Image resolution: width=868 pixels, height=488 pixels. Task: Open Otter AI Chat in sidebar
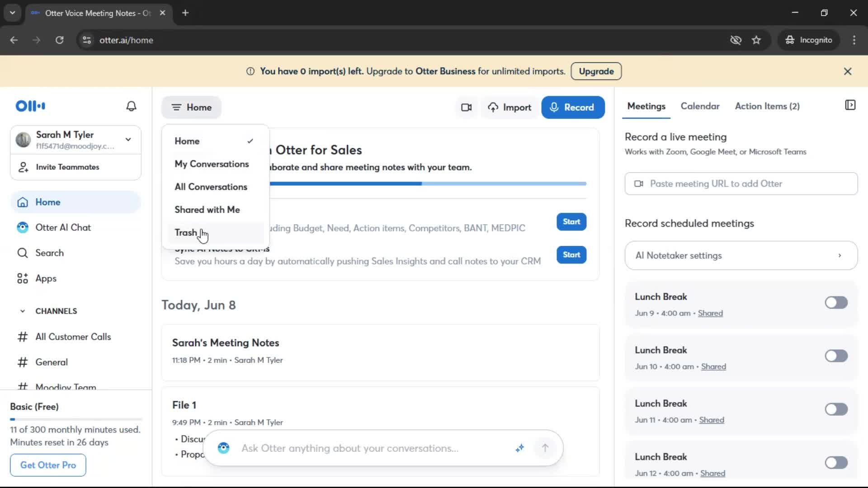pyautogui.click(x=75, y=228)
